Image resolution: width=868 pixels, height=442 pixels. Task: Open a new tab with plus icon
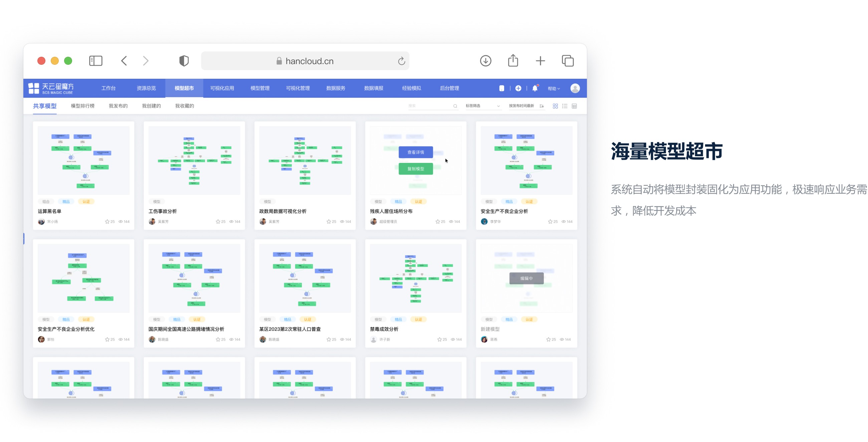coord(540,61)
